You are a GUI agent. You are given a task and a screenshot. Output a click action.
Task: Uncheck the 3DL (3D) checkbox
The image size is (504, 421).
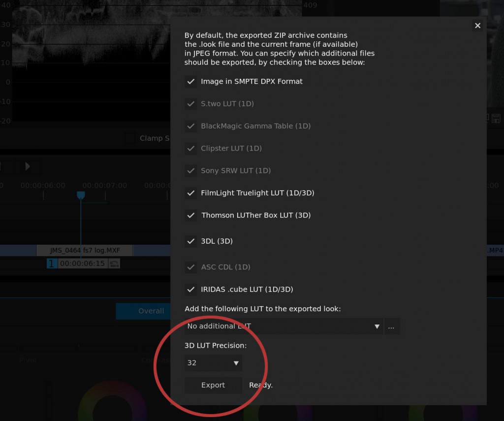[x=191, y=241]
